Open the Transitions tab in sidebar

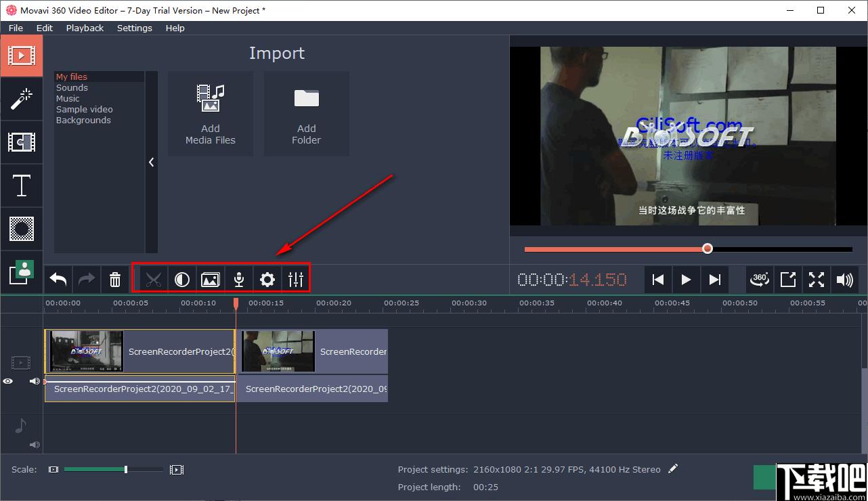[x=21, y=142]
